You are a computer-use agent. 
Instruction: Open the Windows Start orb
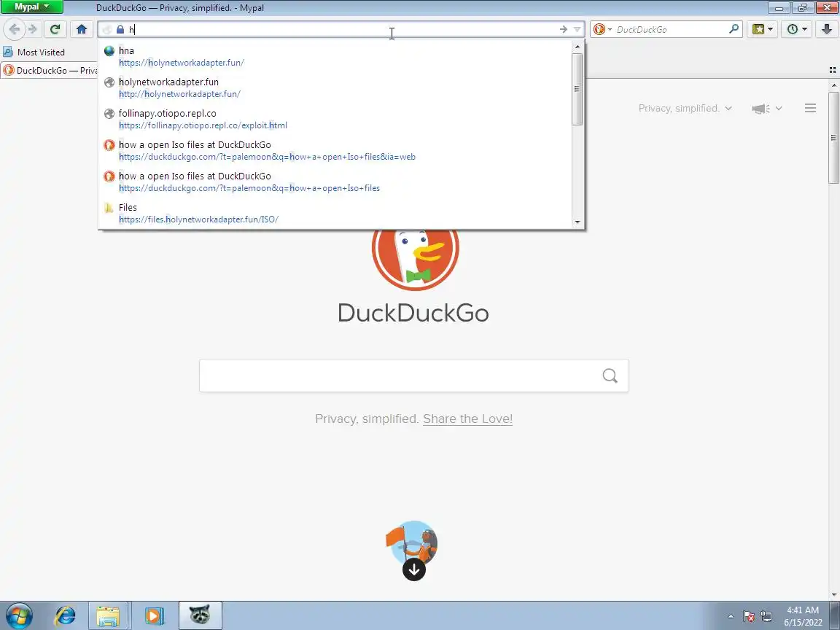click(x=19, y=616)
